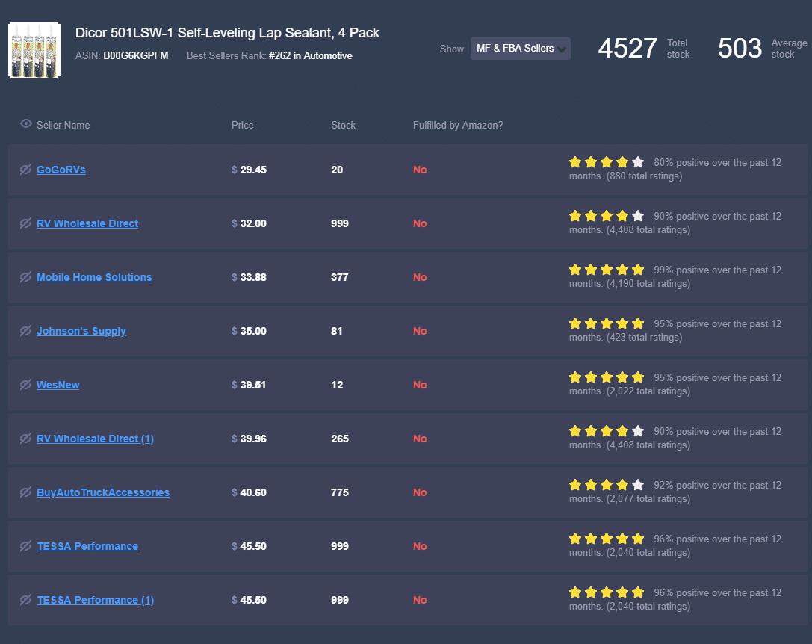Click the $33.88 price cell

(249, 278)
